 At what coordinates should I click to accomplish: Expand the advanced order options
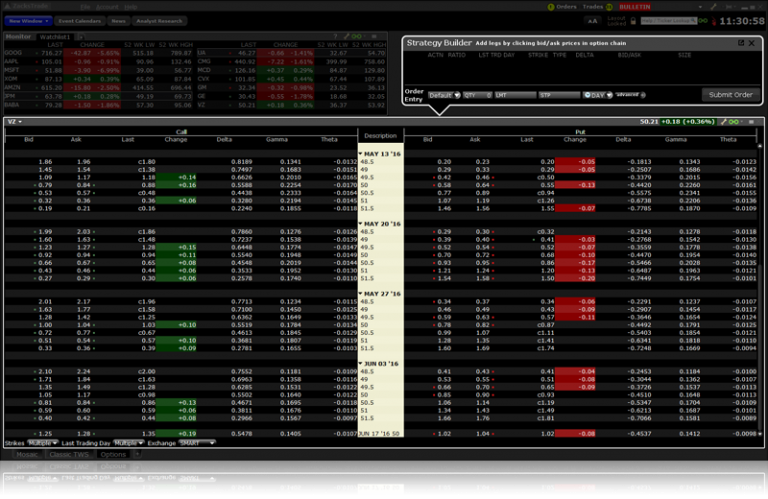point(631,95)
